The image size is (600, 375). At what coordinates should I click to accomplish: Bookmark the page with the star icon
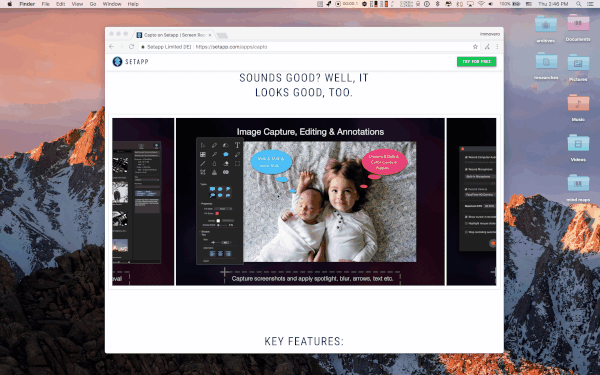tap(475, 47)
